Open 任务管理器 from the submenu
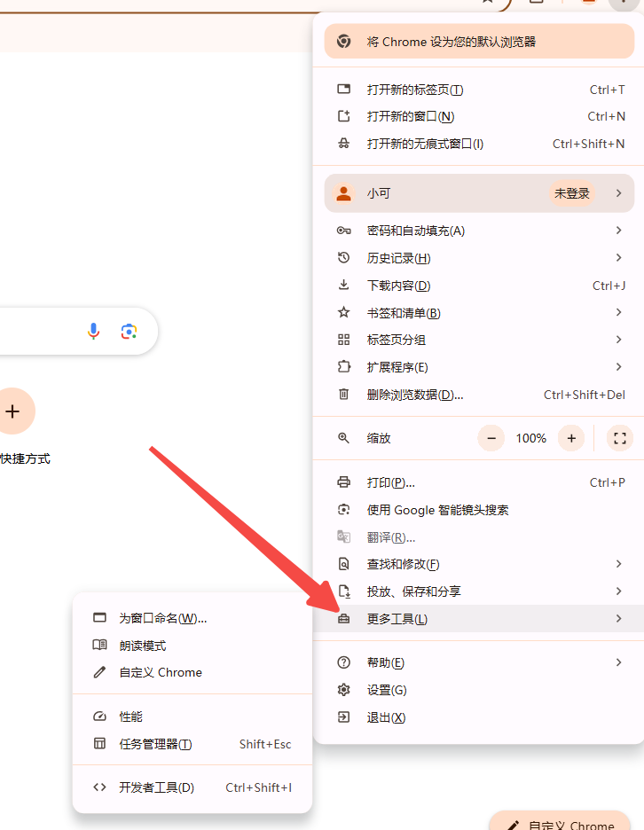644x830 pixels. (156, 744)
